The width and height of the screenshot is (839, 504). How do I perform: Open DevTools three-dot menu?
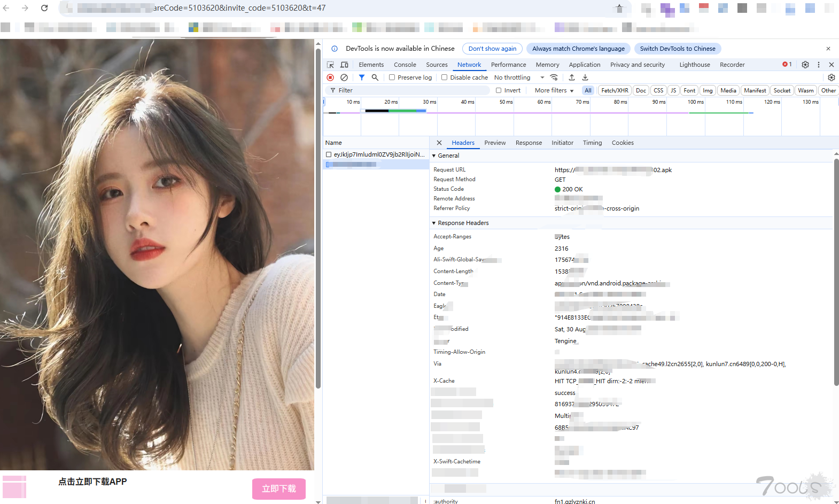[819, 65]
